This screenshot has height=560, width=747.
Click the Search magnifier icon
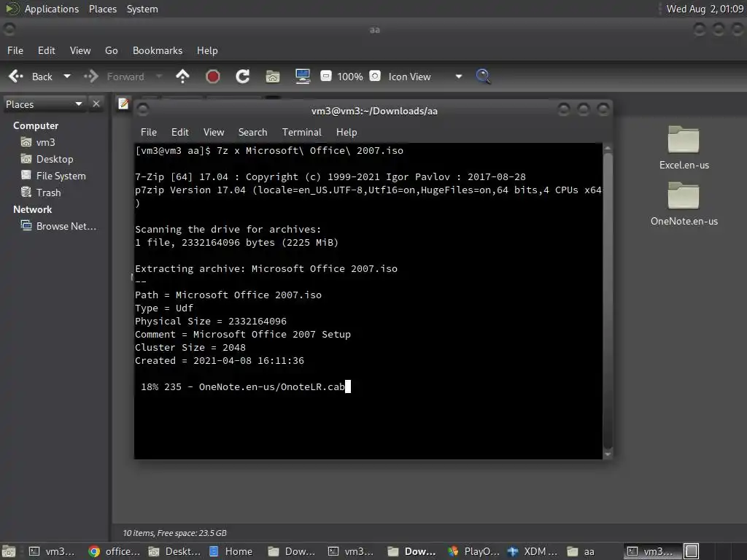(x=483, y=77)
